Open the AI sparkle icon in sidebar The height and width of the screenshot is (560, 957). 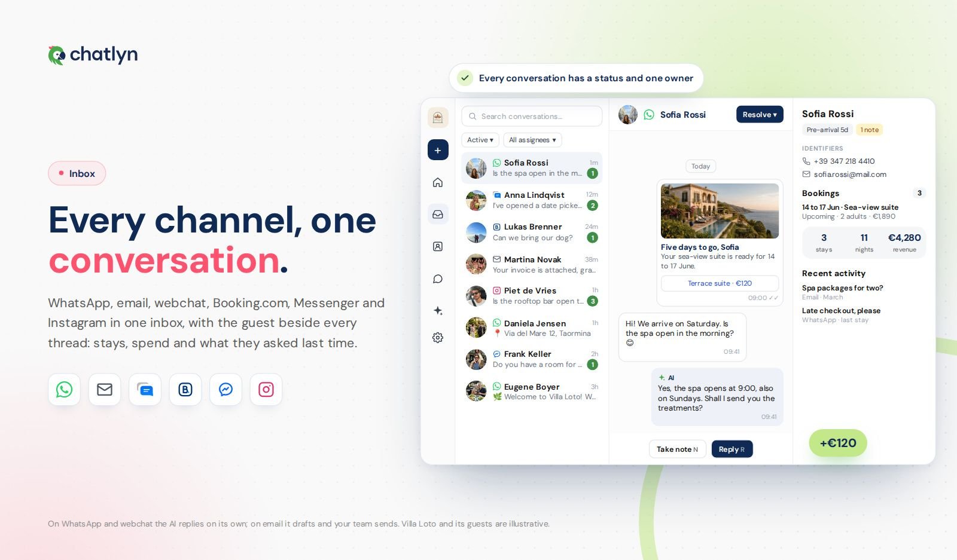coord(438,311)
